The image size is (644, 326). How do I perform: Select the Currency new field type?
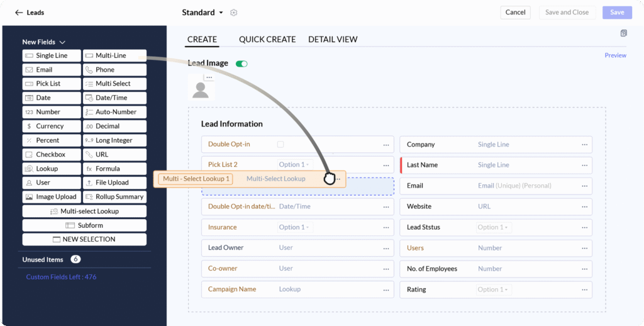pos(52,126)
